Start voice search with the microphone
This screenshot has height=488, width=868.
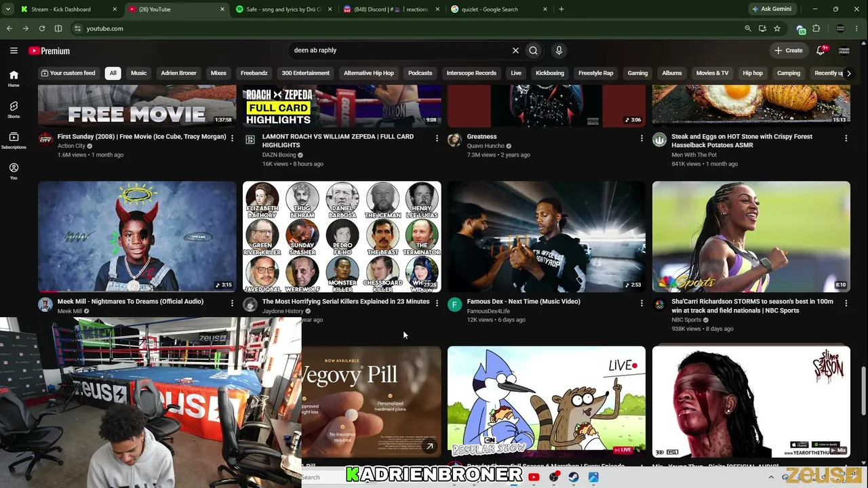559,50
